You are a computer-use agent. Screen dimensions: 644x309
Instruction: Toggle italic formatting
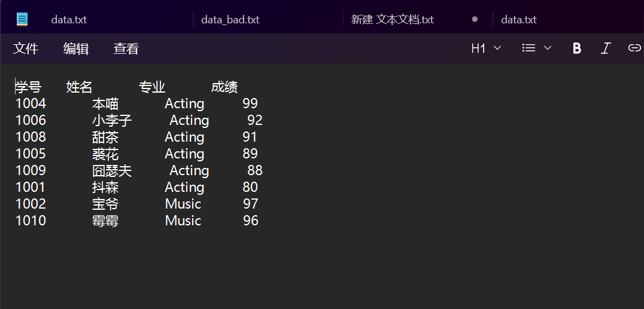tap(606, 48)
